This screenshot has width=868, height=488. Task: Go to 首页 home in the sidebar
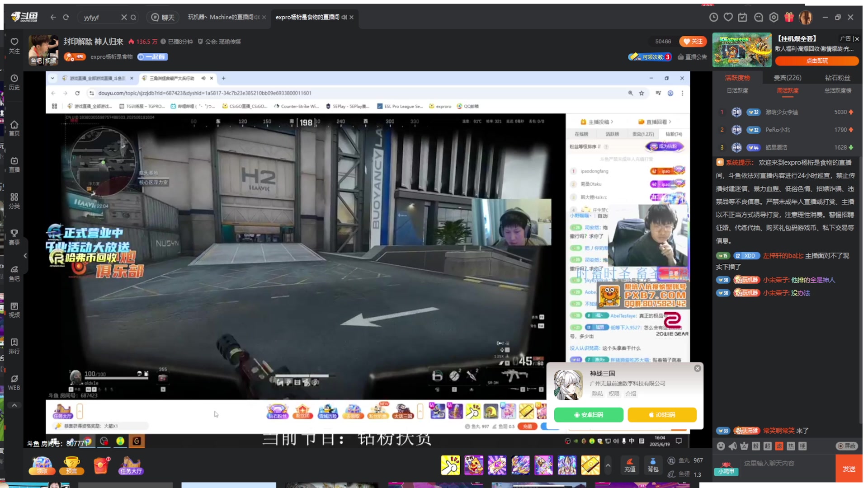click(x=14, y=128)
